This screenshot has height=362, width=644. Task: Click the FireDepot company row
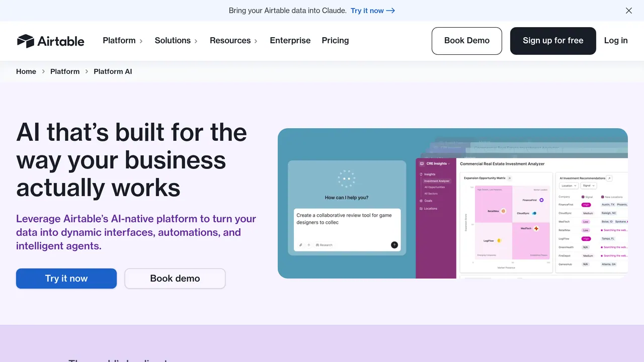click(x=593, y=256)
